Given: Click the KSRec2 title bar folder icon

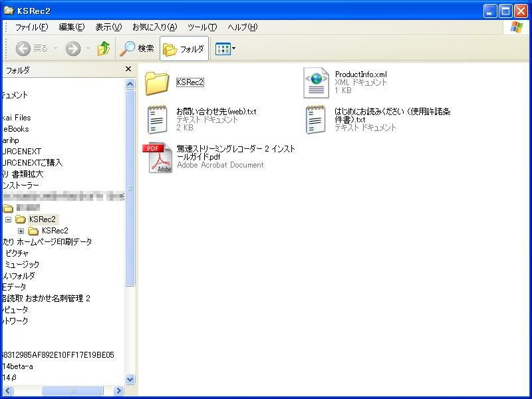Looking at the screenshot, I should pyautogui.click(x=9, y=11).
